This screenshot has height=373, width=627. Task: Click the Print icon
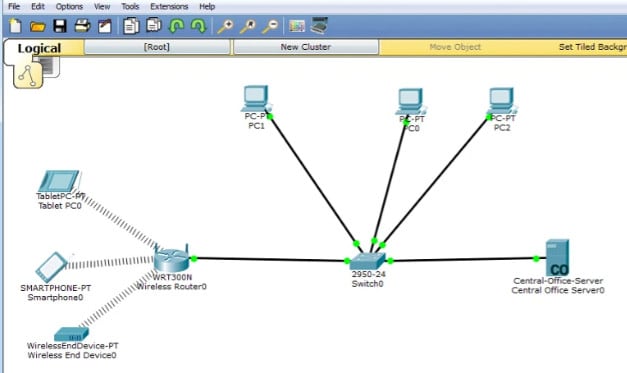click(82, 26)
